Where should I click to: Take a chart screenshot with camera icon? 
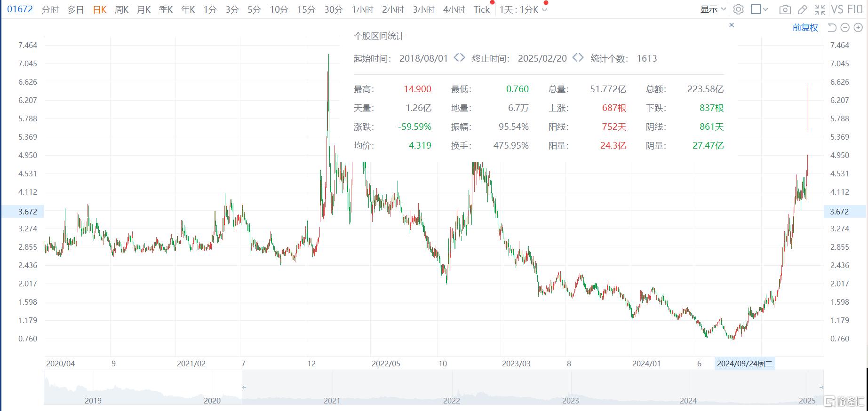point(785,9)
